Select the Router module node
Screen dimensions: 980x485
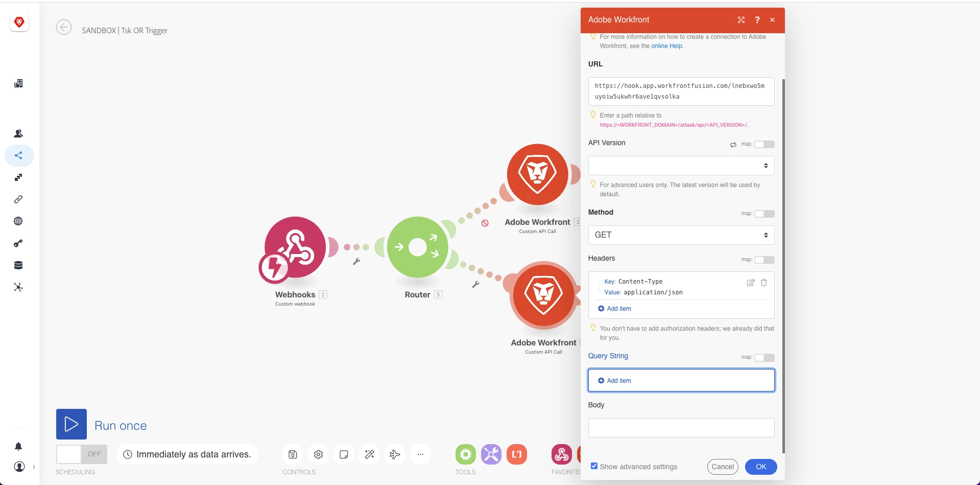pos(418,247)
